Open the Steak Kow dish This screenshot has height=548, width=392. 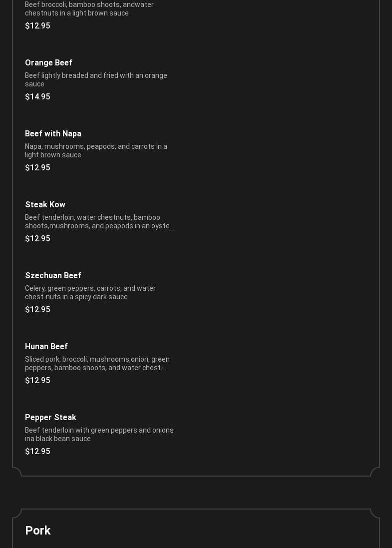click(x=45, y=204)
